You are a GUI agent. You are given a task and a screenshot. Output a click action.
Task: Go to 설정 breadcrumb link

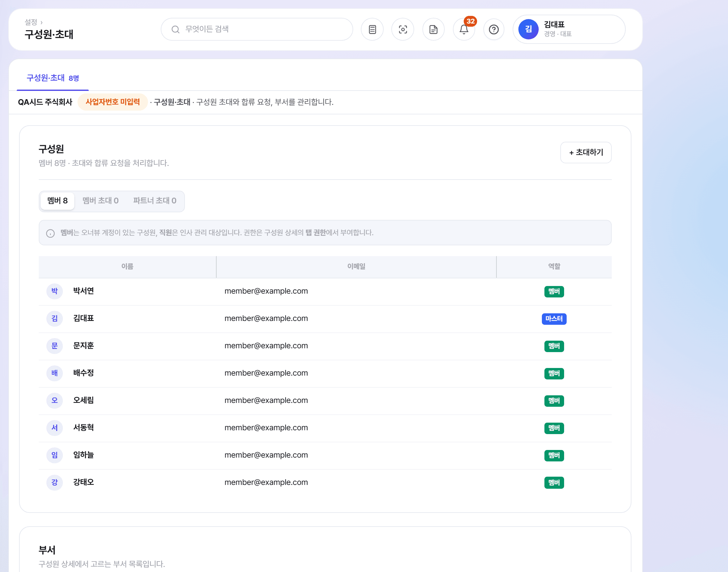pyautogui.click(x=31, y=22)
